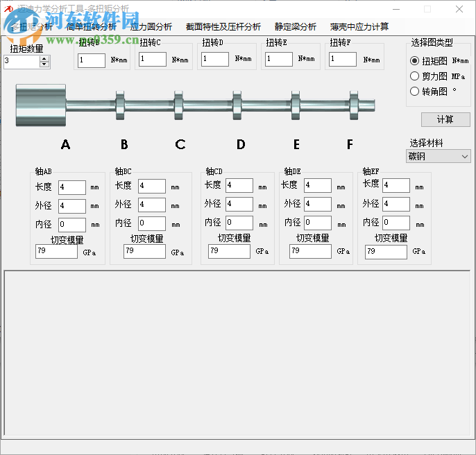Screen dimensions: 476x455
Task: Switch to 薄壳中应力计算 tab
Action: coord(359,27)
